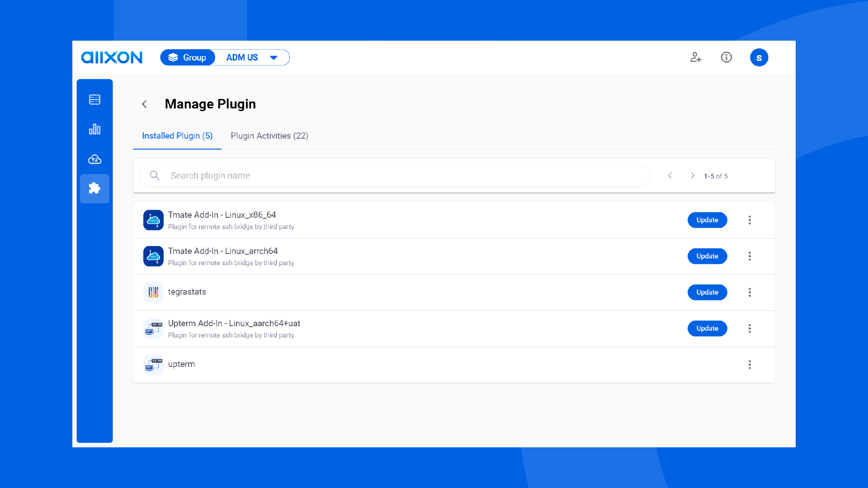Go to next page of plugins
The height and width of the screenshot is (488, 868).
[x=692, y=176]
